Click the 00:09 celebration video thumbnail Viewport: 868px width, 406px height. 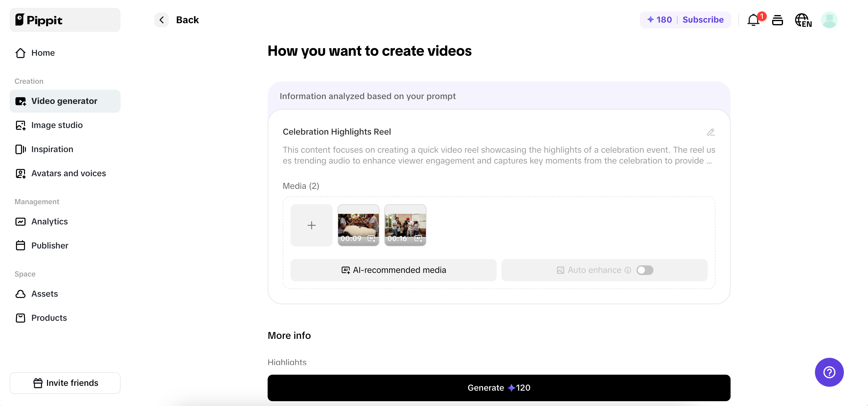pyautogui.click(x=358, y=225)
